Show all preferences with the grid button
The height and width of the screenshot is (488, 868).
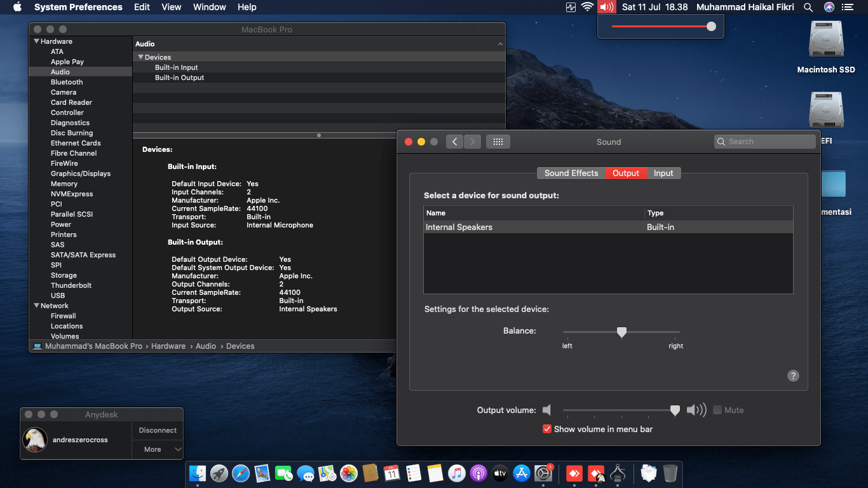[x=498, y=142]
